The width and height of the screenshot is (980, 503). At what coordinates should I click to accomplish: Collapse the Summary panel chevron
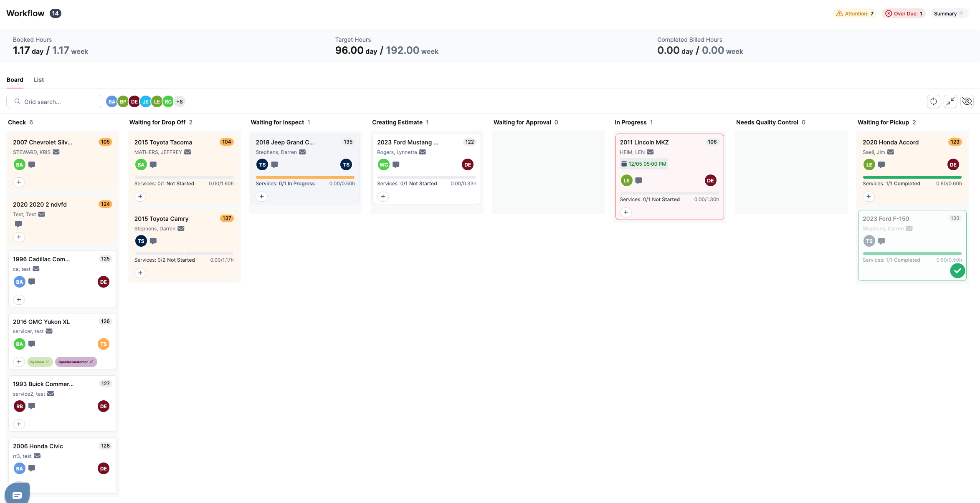pos(961,13)
